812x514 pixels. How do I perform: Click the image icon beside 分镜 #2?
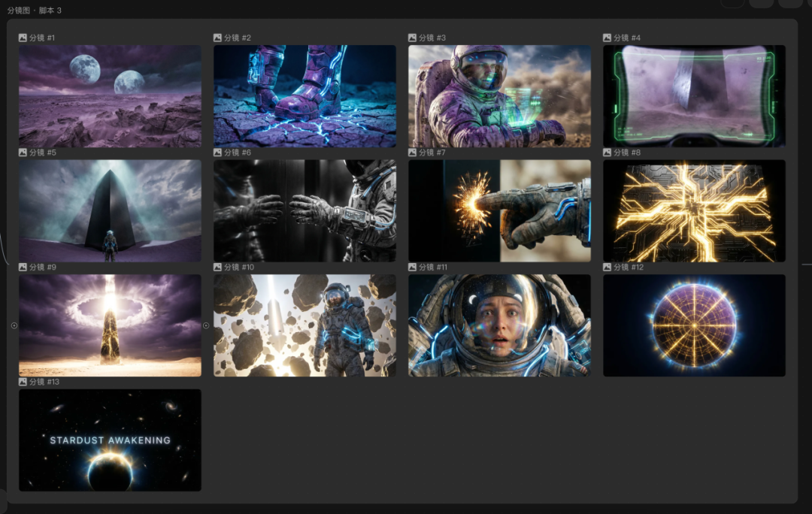[217, 38]
